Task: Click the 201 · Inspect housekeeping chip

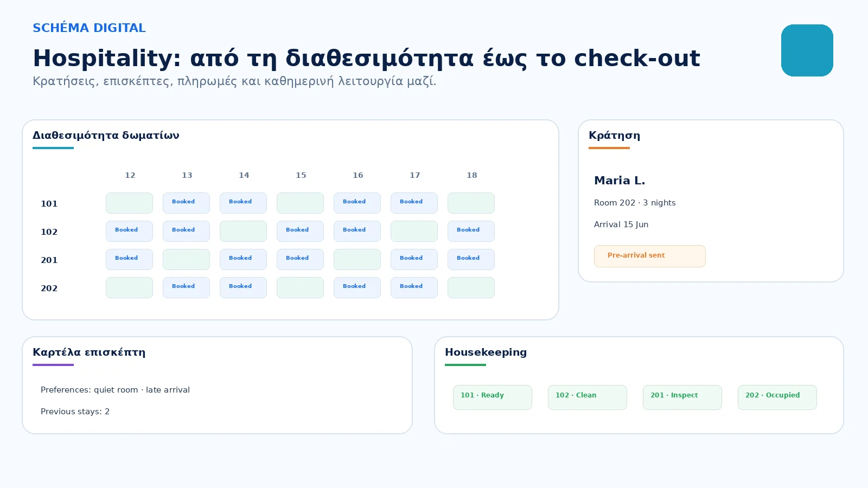Action: tap(682, 397)
